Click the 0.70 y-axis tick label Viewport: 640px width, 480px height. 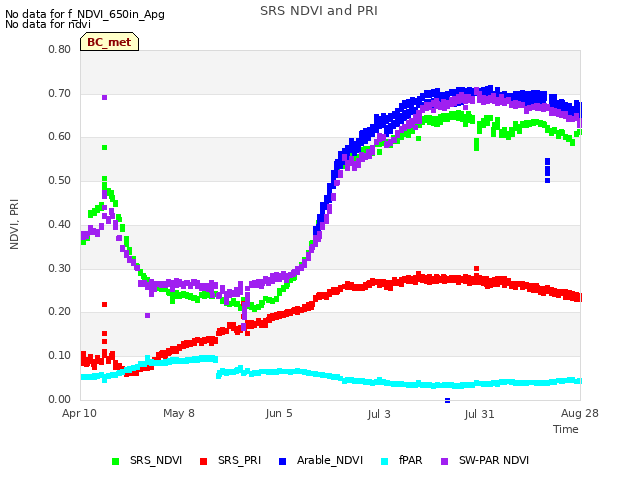click(60, 93)
